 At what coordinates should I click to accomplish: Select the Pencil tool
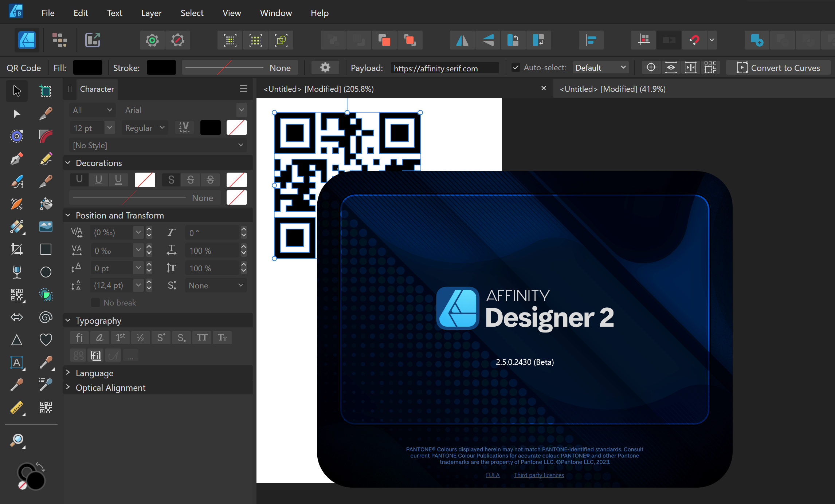tap(46, 159)
